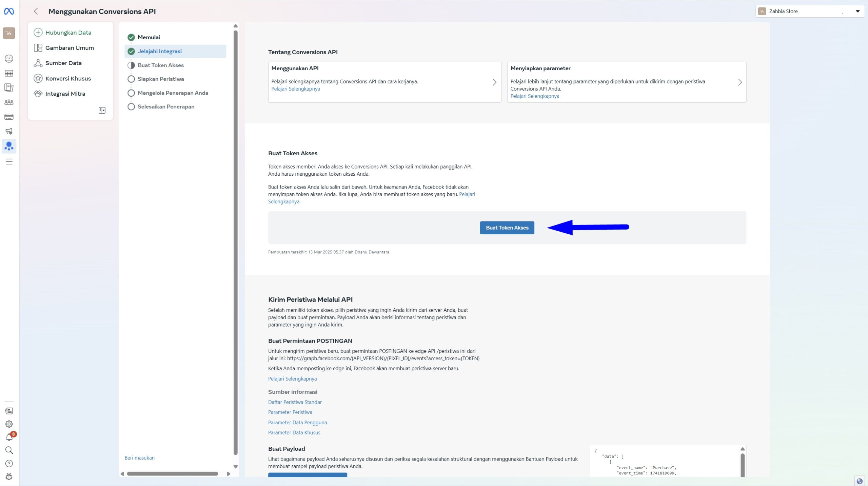868x486 pixels.
Task: Click the Audiences people icon
Action: (9, 102)
